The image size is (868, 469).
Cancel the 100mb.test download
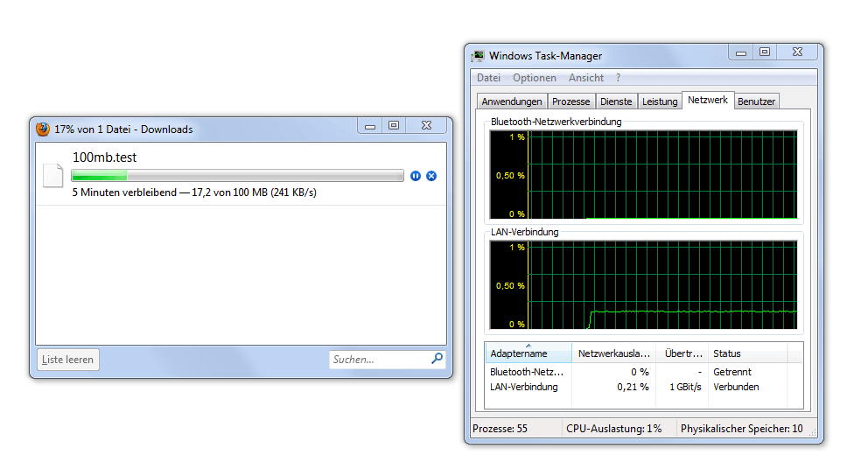[x=431, y=176]
